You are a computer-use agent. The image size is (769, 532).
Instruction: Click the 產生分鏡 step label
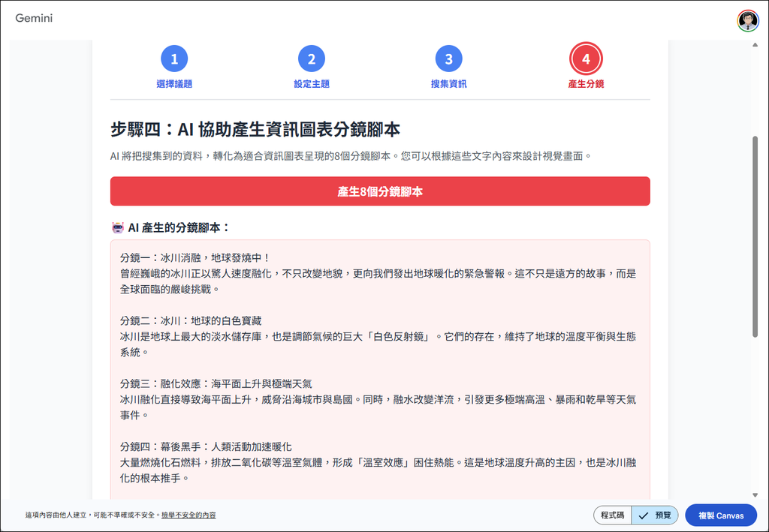pos(586,84)
